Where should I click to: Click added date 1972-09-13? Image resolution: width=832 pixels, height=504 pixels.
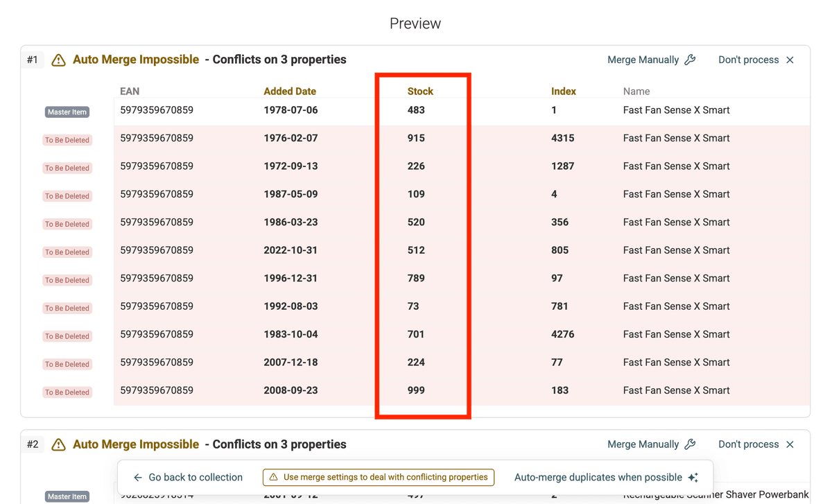[291, 166]
